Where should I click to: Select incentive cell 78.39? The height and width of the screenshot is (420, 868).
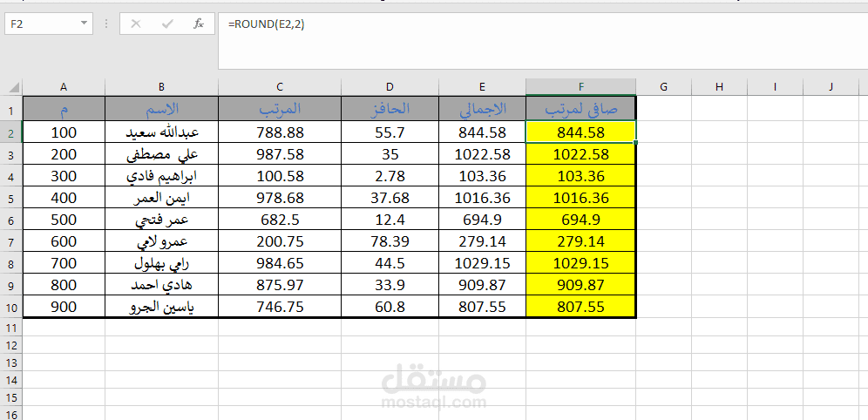(x=390, y=241)
